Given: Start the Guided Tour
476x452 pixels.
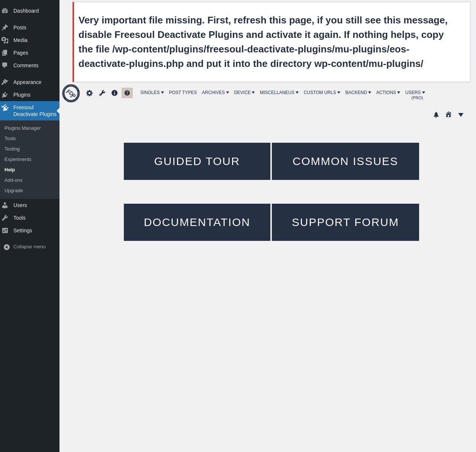Looking at the screenshot, I should (x=197, y=161).
